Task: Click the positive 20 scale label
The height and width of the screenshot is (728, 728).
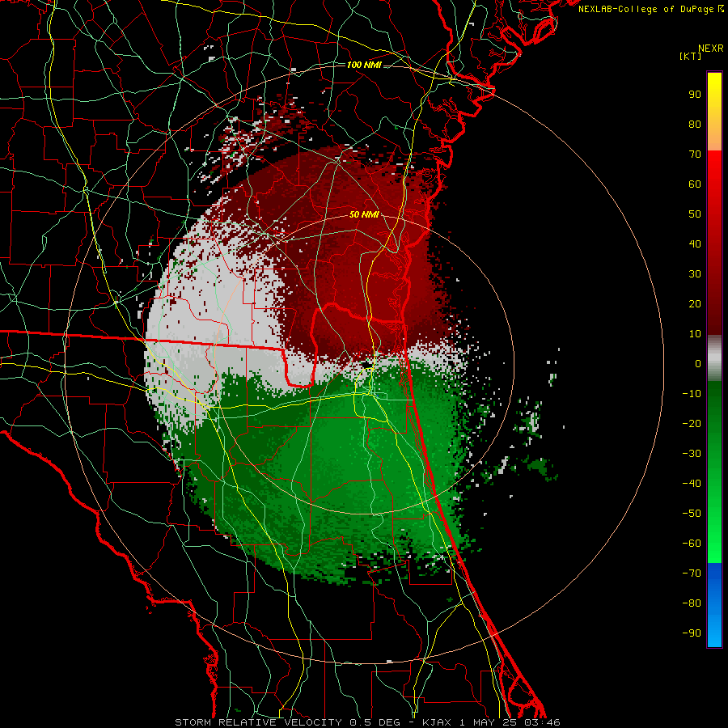Action: 695,303
